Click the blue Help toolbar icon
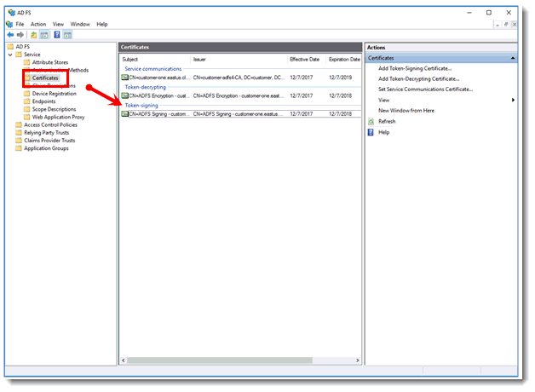The image size is (535, 392). (x=56, y=35)
